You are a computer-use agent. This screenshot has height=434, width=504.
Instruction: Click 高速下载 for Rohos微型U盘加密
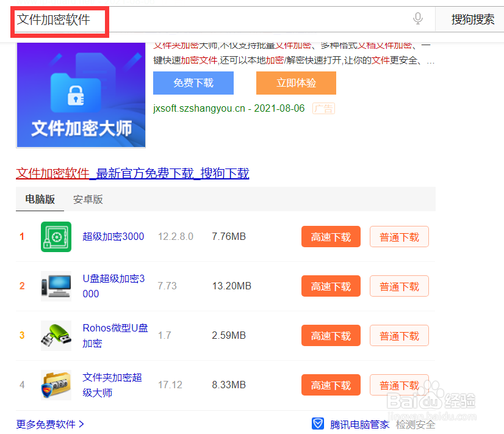click(331, 336)
